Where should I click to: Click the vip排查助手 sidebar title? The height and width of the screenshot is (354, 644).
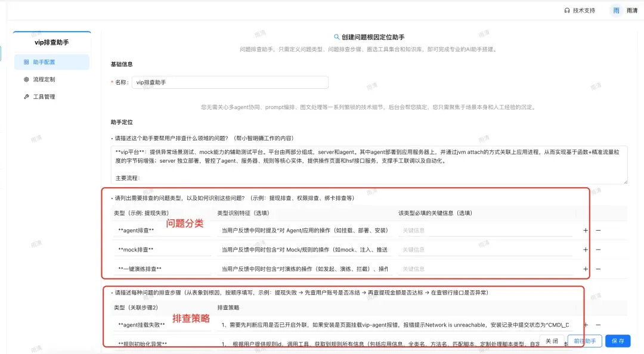point(52,42)
